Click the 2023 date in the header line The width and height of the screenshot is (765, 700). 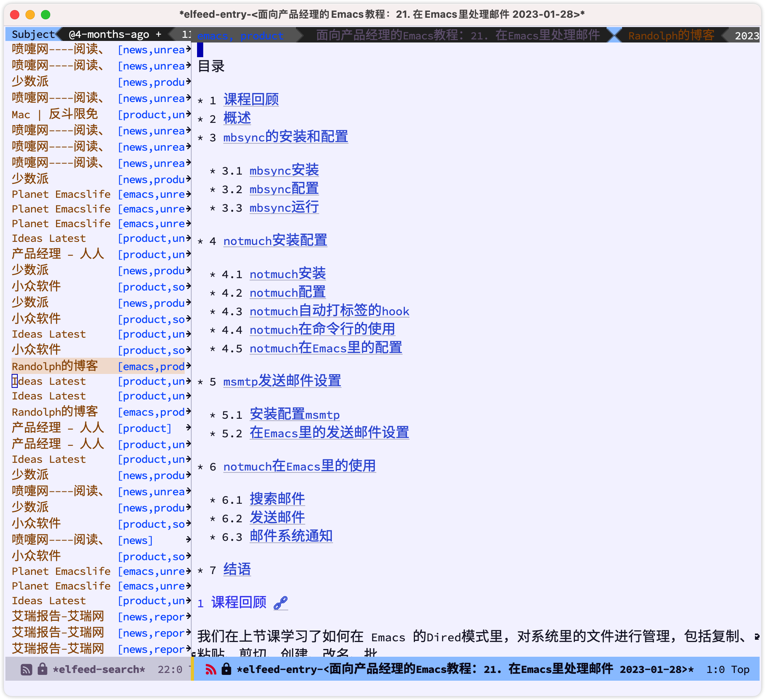(747, 36)
